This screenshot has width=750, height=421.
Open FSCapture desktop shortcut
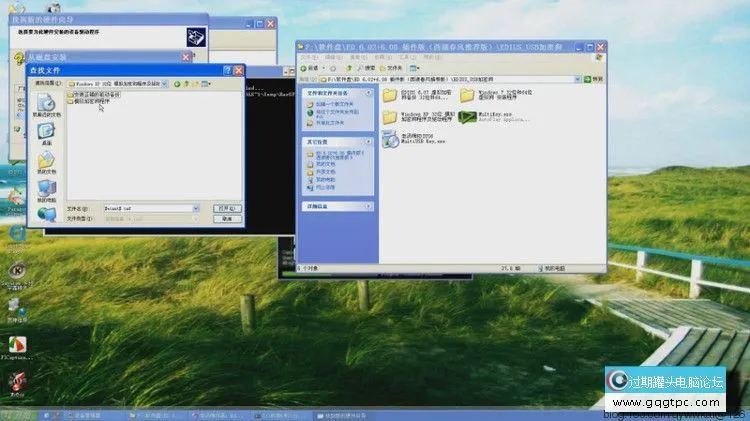point(17,346)
